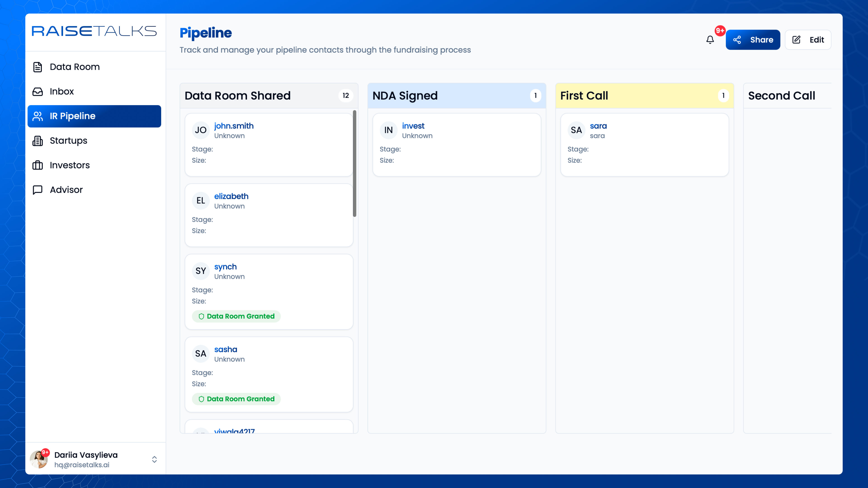The height and width of the screenshot is (488, 868).
Task: Expand the user account switcher chevron
Action: pos(154,459)
